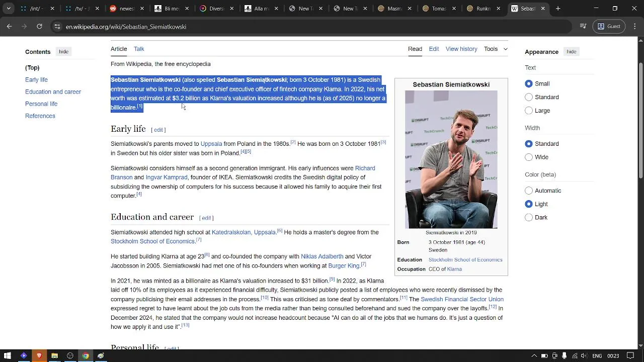Open Stockholm School of Economics in infobox

point(465,260)
